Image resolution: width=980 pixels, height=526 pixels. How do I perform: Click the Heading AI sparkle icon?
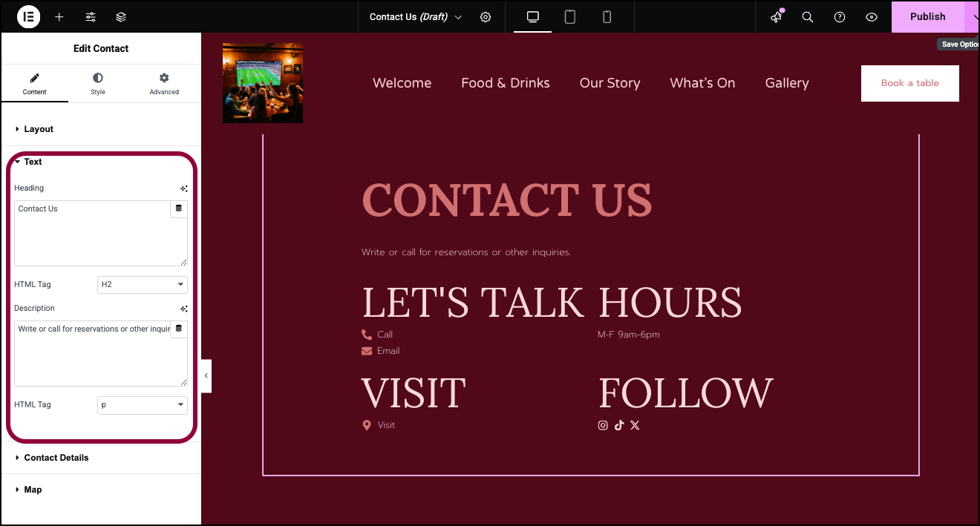click(183, 188)
